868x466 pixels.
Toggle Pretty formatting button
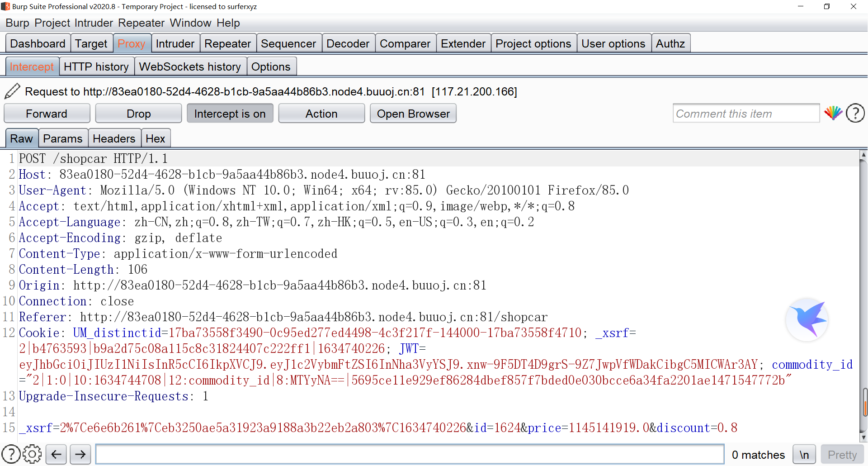tap(842, 454)
